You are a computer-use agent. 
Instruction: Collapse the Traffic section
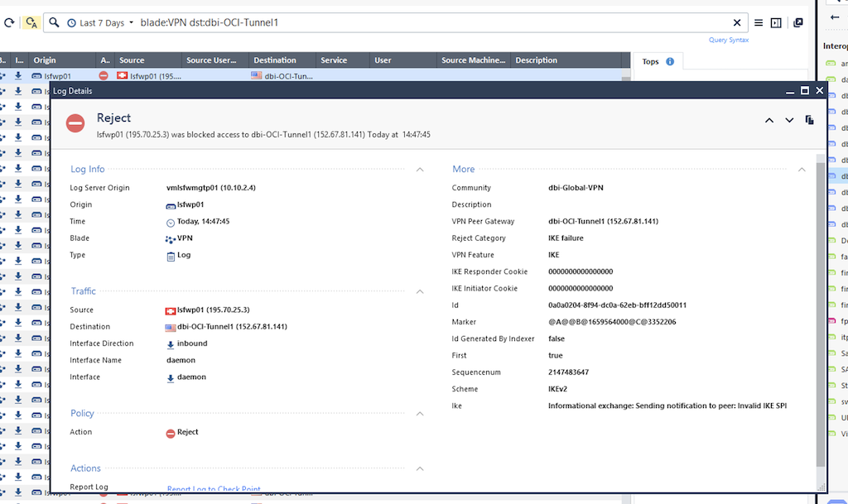click(420, 290)
